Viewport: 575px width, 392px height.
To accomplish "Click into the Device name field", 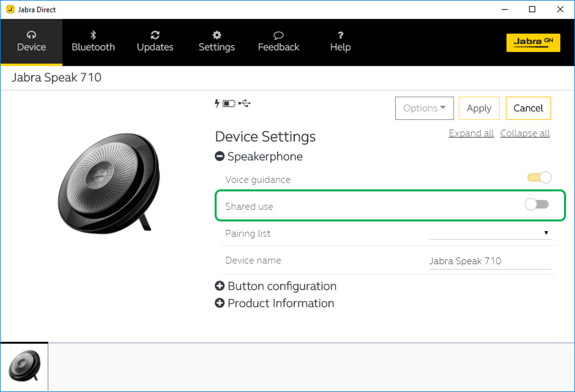I will [x=490, y=261].
